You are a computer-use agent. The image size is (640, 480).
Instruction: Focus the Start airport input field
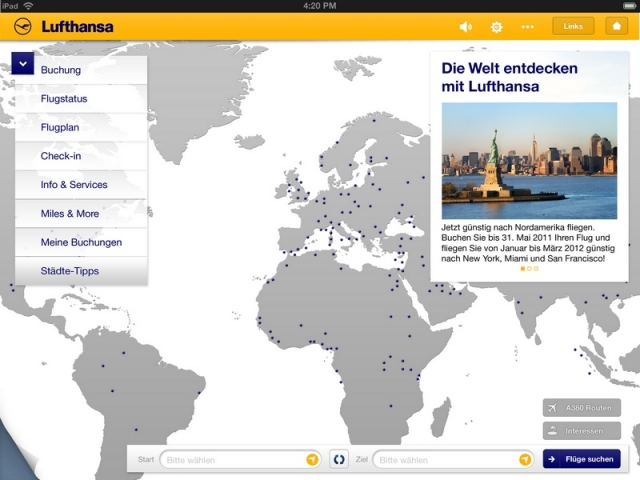click(x=240, y=460)
